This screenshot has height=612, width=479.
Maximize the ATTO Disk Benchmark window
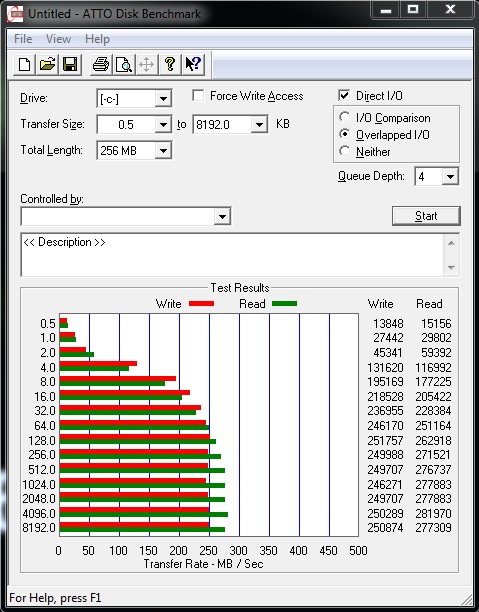[413, 10]
